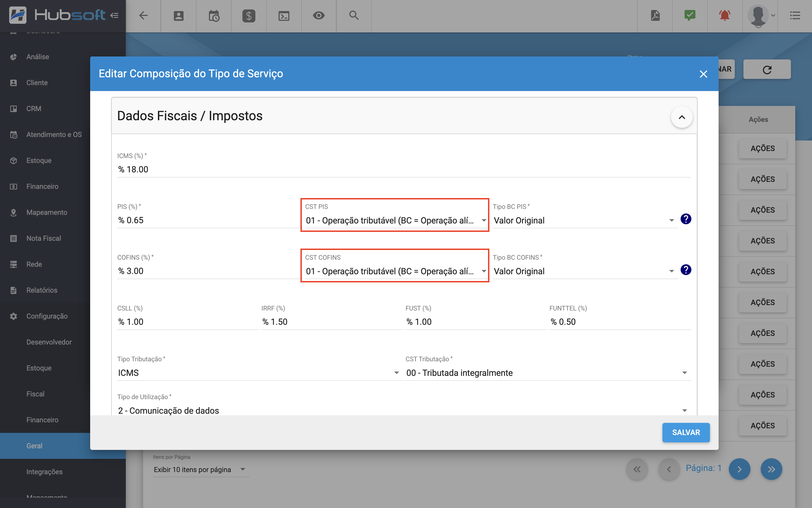Edit the FUST (%) field
Viewport: 812px width, 508px height.
tap(476, 322)
